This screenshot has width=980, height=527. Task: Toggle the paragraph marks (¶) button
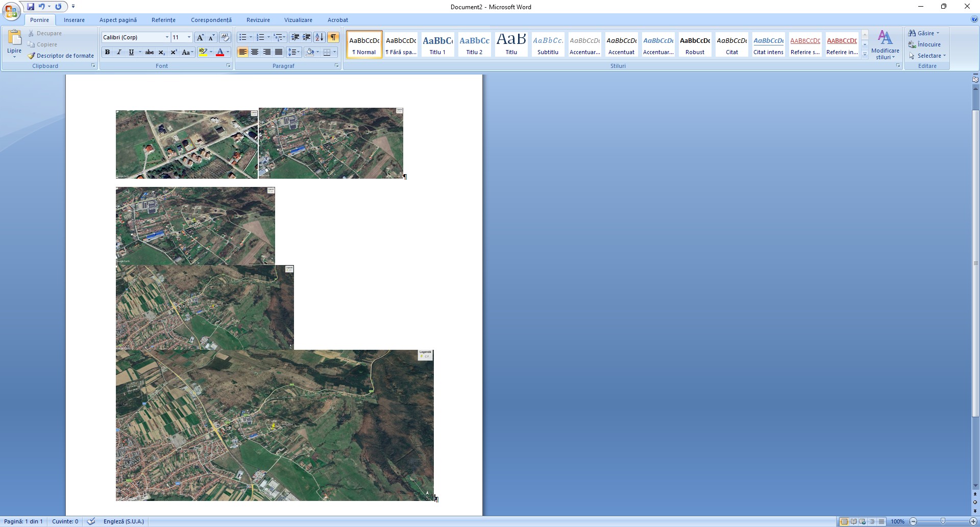[x=333, y=37]
